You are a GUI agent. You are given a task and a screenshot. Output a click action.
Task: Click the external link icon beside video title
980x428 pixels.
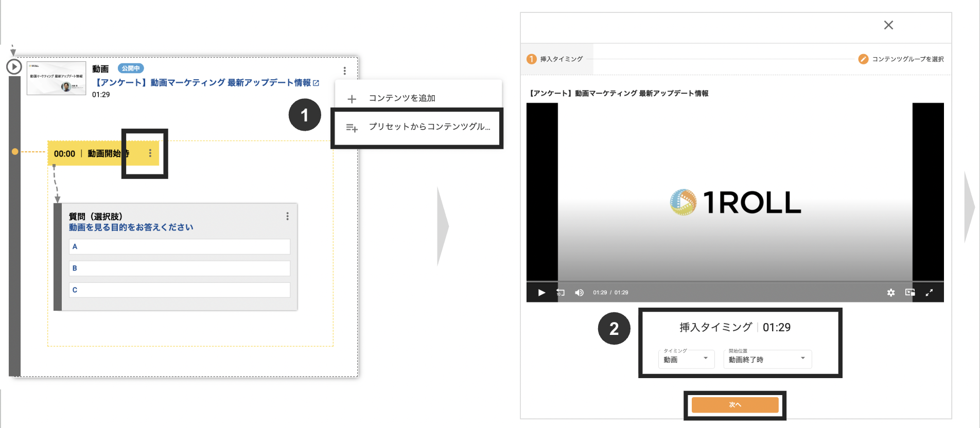coord(316,83)
